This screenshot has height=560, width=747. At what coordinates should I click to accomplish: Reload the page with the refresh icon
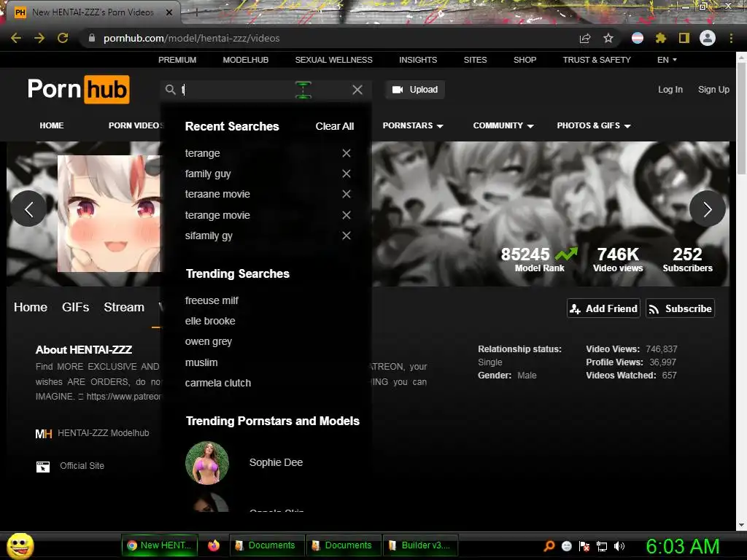click(x=63, y=38)
